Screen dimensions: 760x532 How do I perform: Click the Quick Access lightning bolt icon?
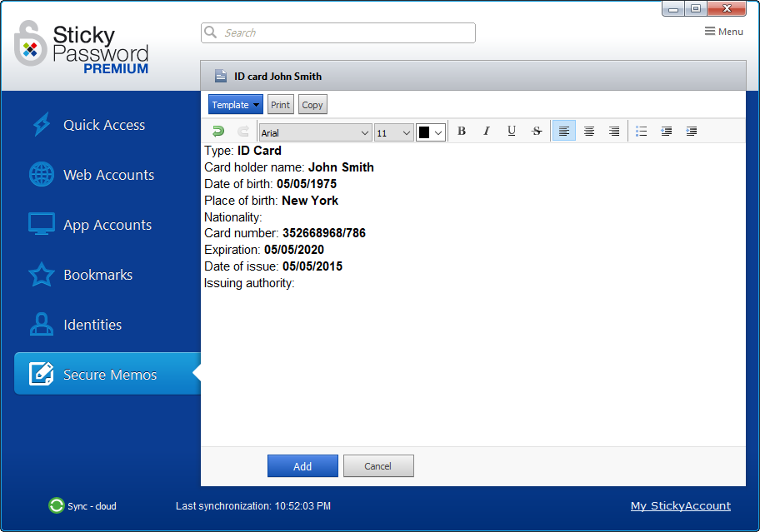click(42, 124)
